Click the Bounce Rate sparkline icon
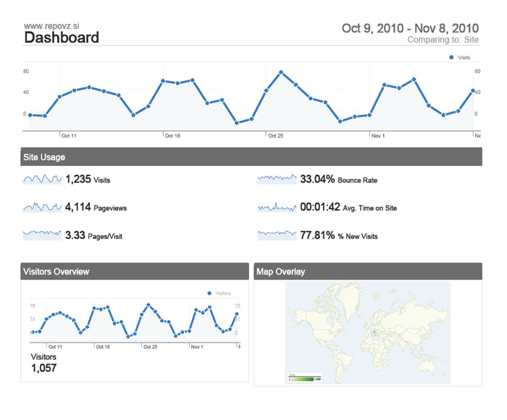Image resolution: width=507 pixels, height=420 pixels. click(277, 179)
